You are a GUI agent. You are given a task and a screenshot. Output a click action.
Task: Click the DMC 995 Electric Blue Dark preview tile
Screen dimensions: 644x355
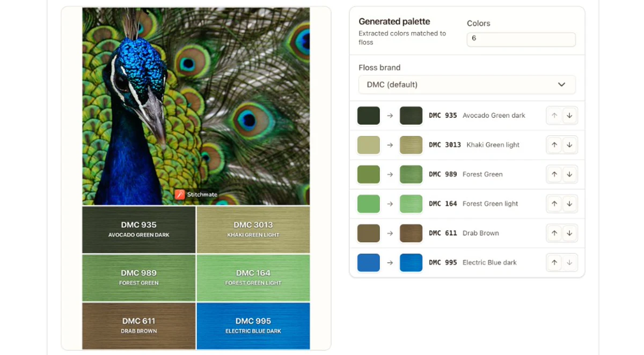[x=253, y=326]
